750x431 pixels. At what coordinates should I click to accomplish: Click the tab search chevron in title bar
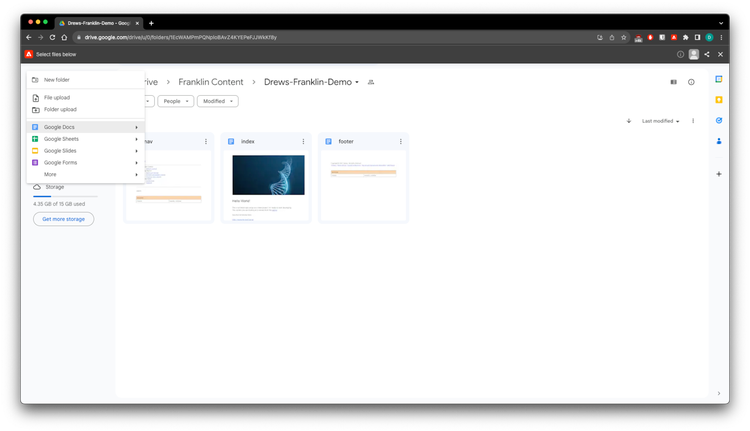click(x=721, y=23)
